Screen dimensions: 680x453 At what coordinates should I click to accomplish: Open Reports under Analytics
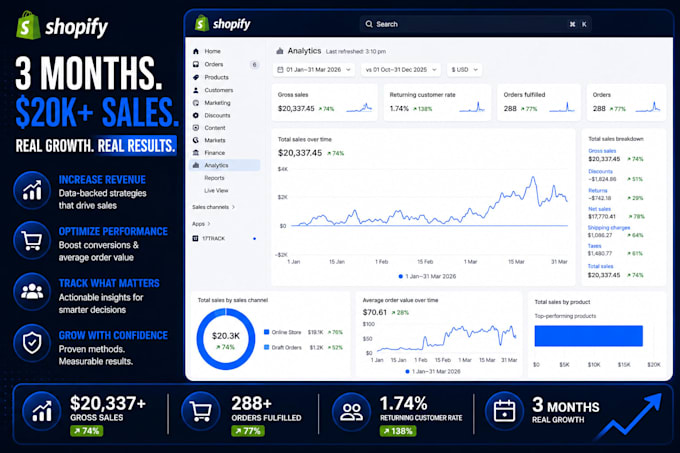point(214,178)
